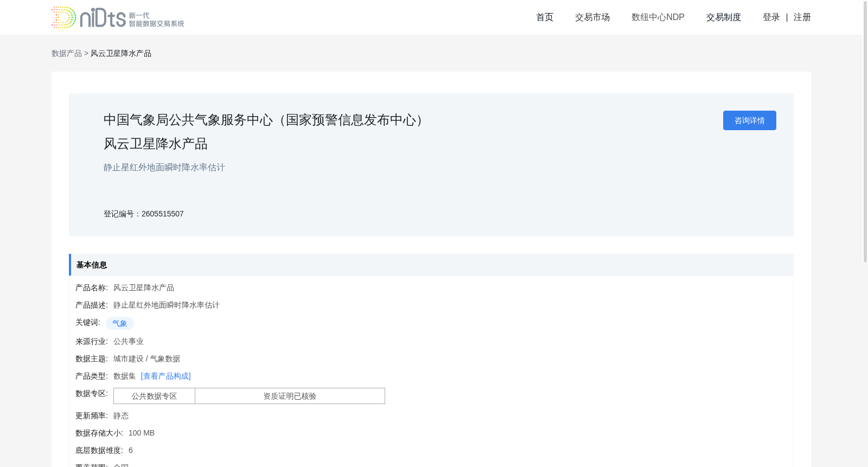868x467 pixels.
Task: Open 数据产品 breadcrumb link
Action: tap(67, 53)
